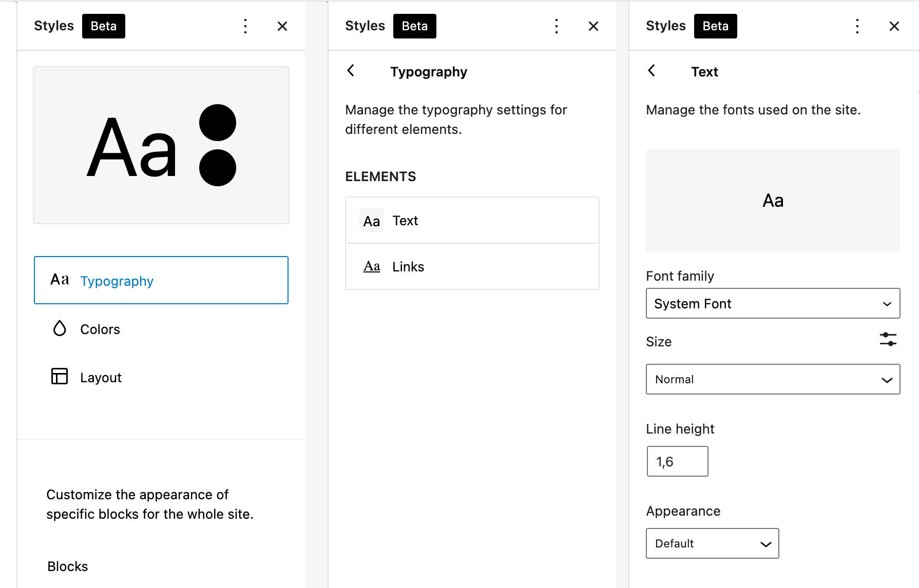This screenshot has height=588, width=919.
Task: Click the large Aa style preview card
Action: click(x=161, y=145)
